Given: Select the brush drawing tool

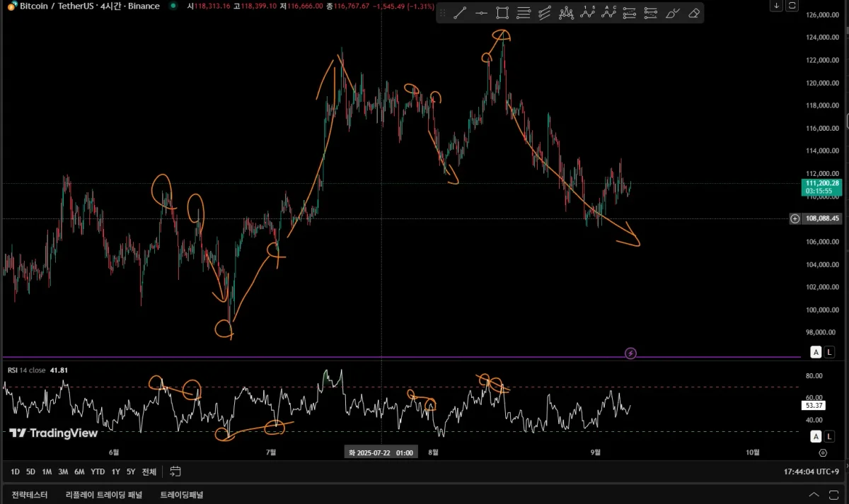Looking at the screenshot, I should point(673,13).
